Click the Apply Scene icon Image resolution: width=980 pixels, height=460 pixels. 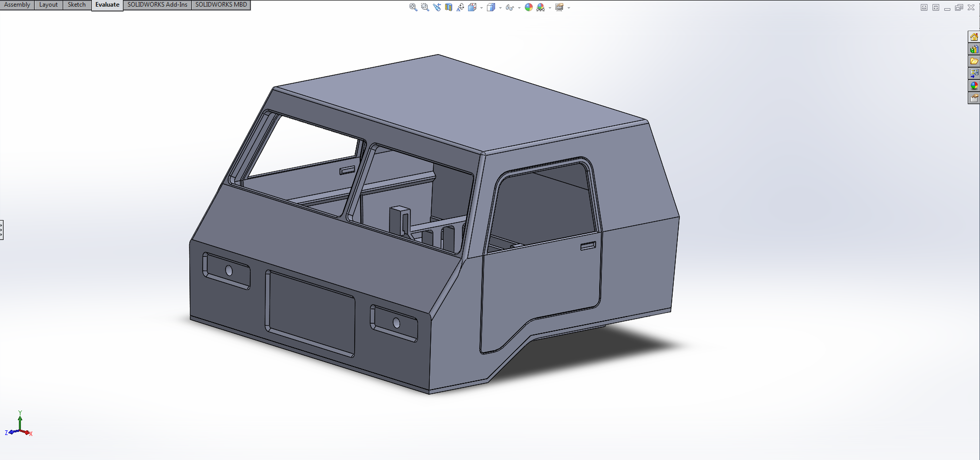tap(541, 7)
